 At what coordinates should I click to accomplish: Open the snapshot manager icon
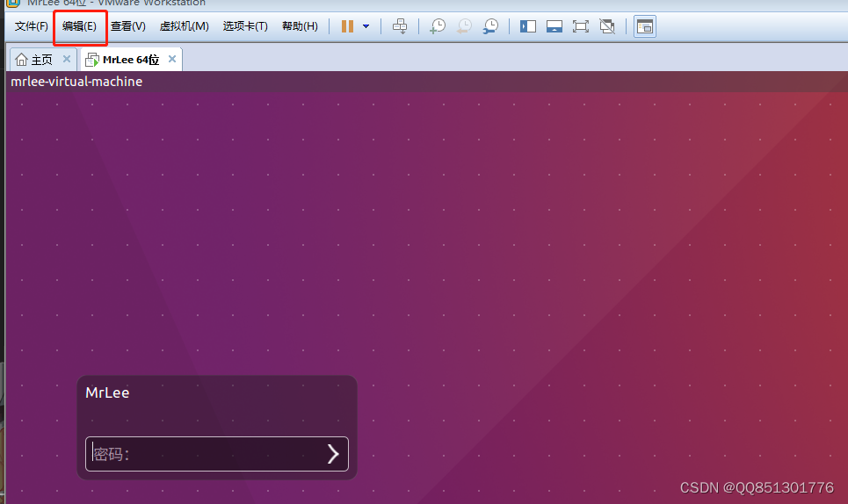(490, 26)
